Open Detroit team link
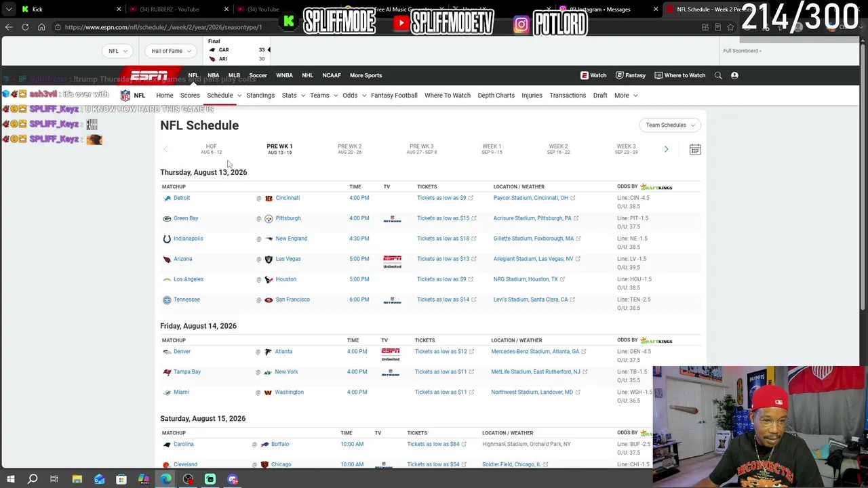The image size is (868, 488). [182, 198]
